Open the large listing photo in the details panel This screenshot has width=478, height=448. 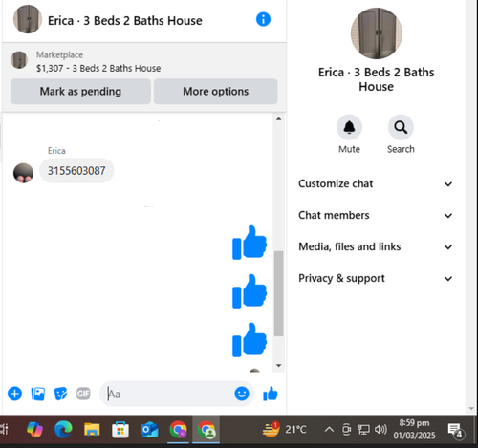pos(377,33)
